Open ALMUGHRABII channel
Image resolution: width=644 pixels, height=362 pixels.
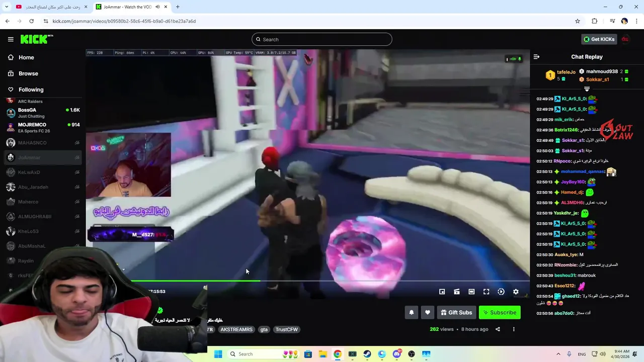(43, 216)
